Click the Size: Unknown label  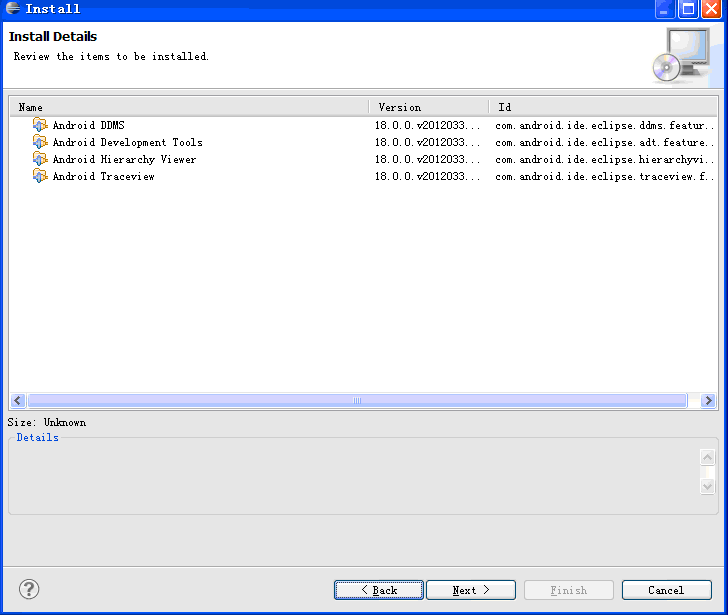tap(47, 422)
